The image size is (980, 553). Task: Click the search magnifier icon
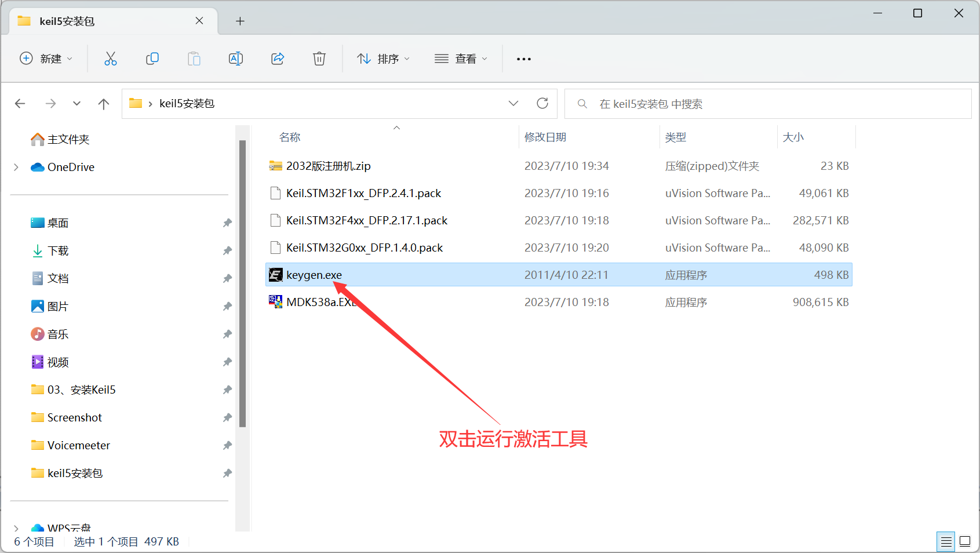coord(582,104)
